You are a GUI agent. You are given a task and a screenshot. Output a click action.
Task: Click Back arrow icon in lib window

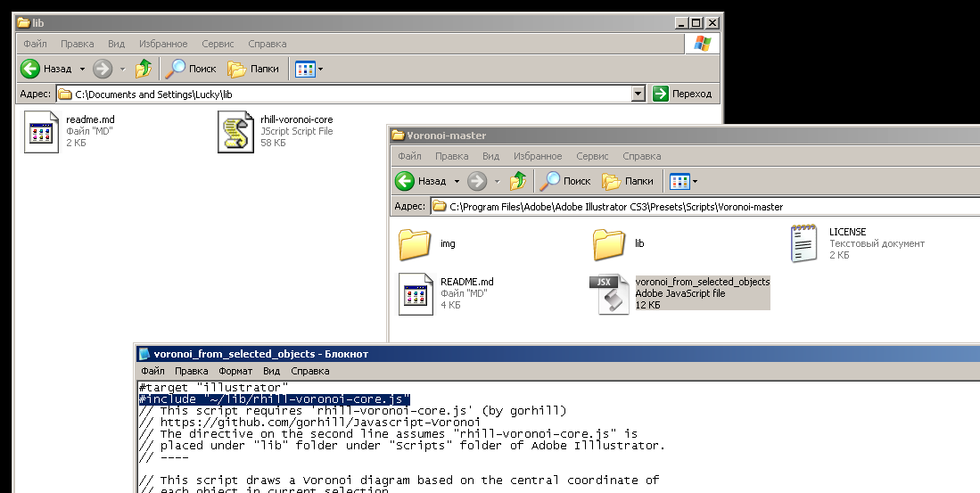[30, 69]
